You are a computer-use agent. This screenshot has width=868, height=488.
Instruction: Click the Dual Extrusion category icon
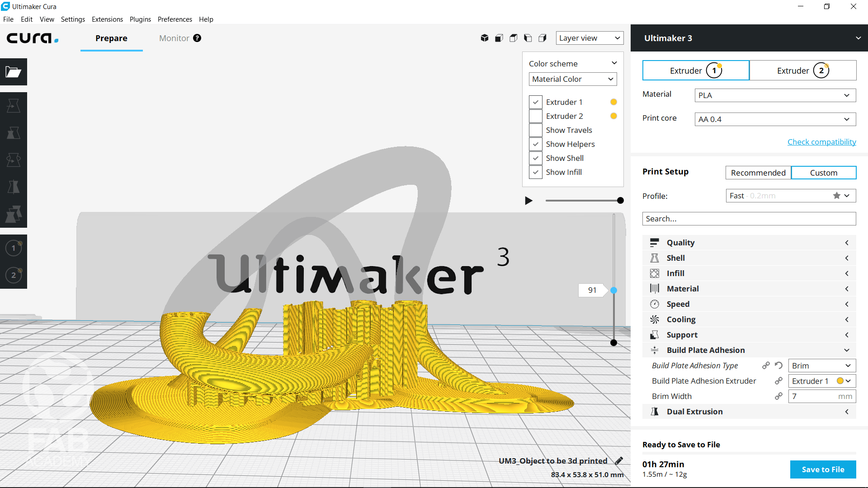[655, 412]
